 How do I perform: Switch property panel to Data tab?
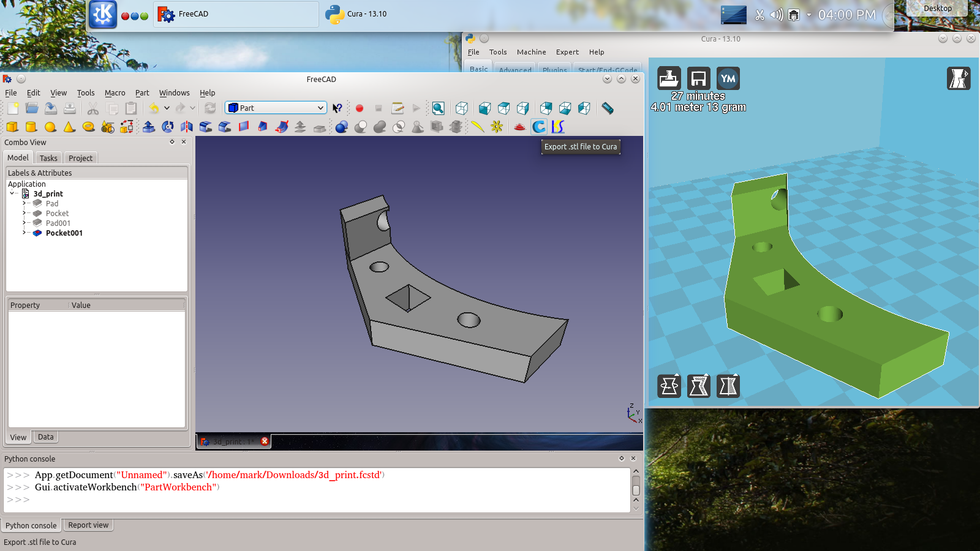tap(45, 437)
